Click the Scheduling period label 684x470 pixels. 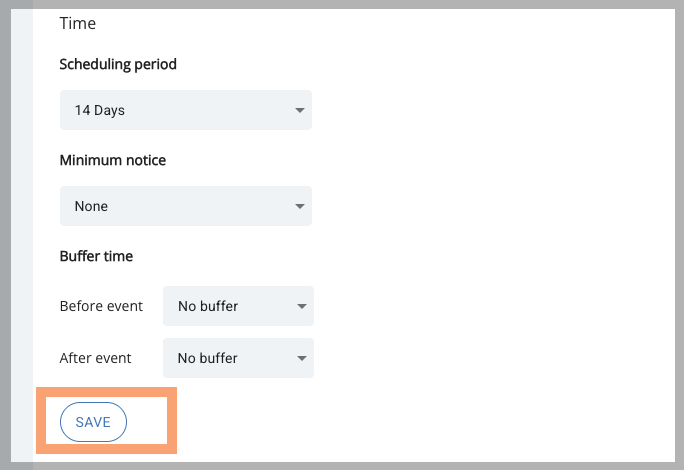[118, 64]
